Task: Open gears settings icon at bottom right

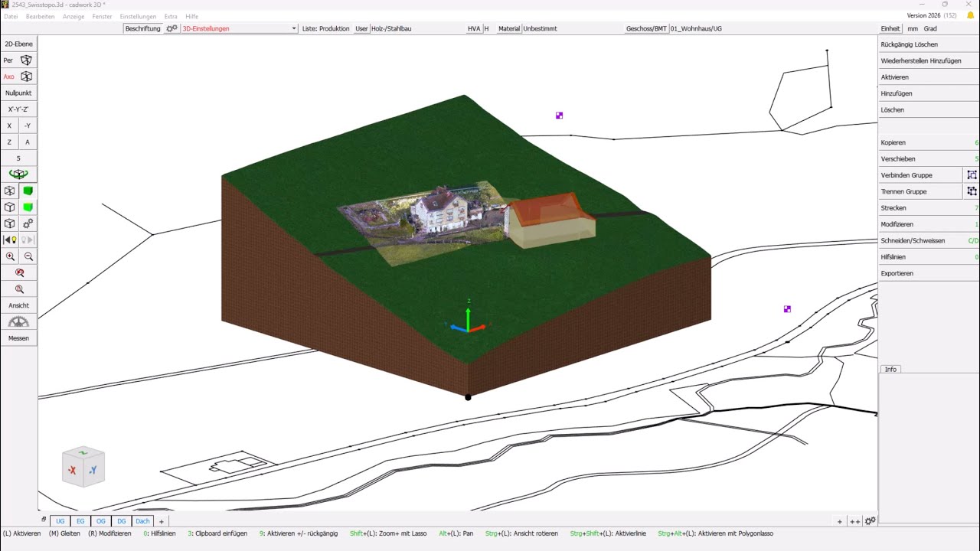Action: point(870,521)
